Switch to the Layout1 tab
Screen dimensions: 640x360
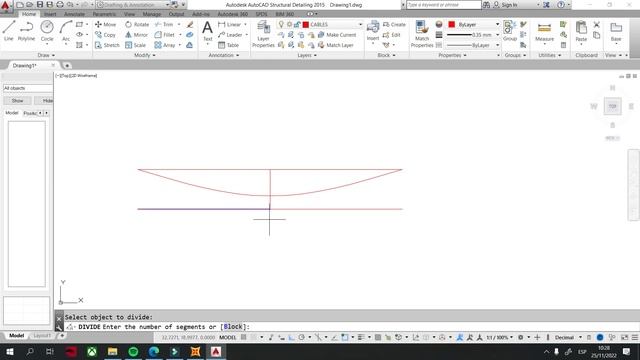point(42,336)
